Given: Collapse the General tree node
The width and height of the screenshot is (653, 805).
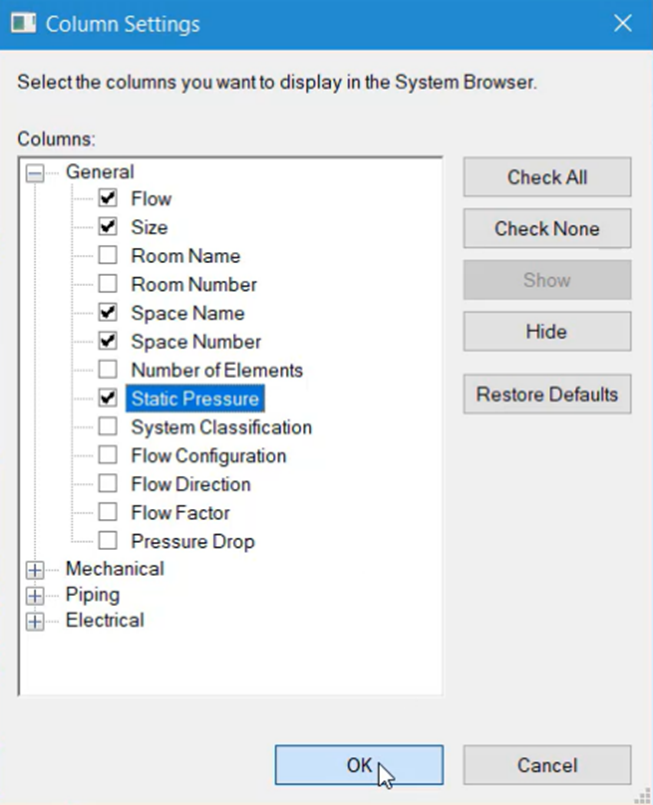Looking at the screenshot, I should pos(35,173).
